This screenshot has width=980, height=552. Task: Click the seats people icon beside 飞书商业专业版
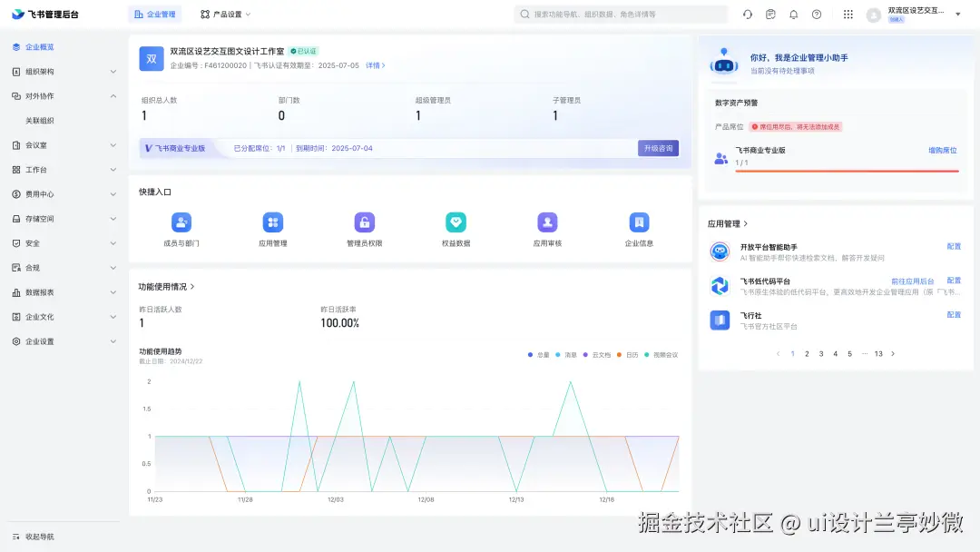tap(720, 158)
